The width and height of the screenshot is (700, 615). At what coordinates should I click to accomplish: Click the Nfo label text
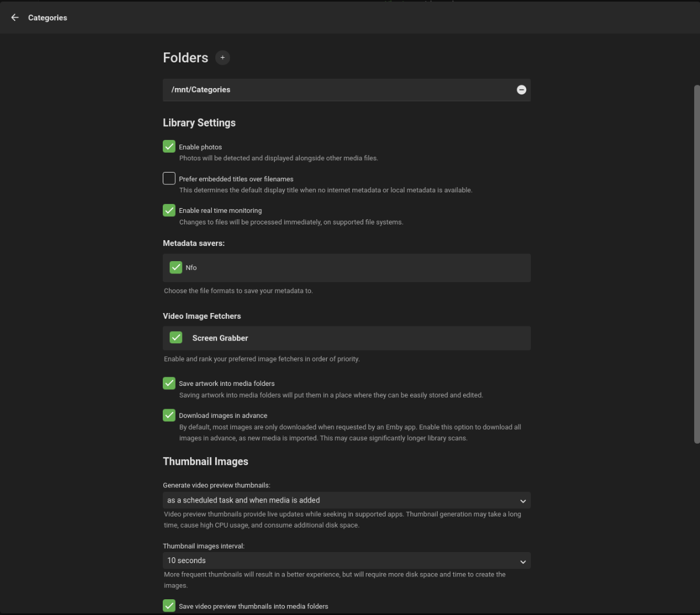point(191,268)
